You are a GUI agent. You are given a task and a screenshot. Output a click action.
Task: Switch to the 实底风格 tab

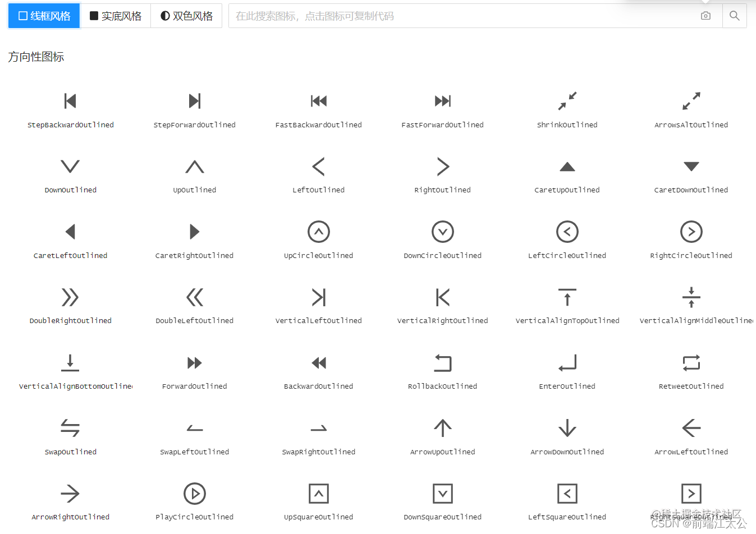(x=115, y=16)
